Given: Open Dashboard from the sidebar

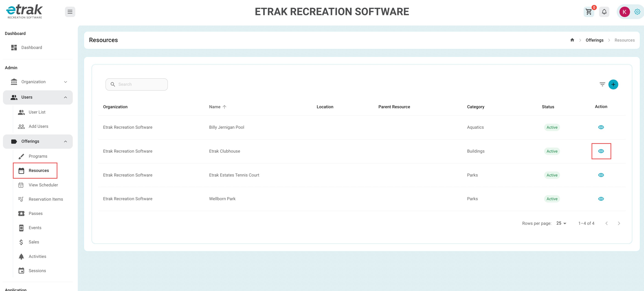Looking at the screenshot, I should click(32, 48).
